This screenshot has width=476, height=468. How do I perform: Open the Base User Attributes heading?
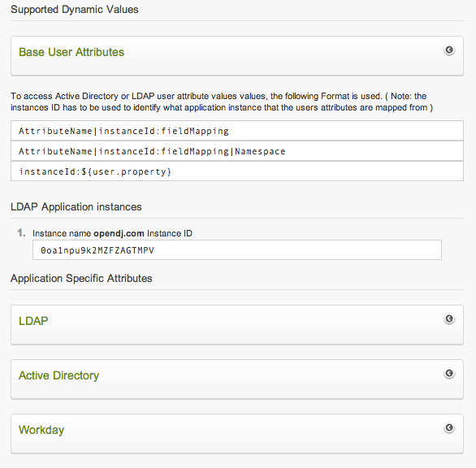(x=71, y=52)
